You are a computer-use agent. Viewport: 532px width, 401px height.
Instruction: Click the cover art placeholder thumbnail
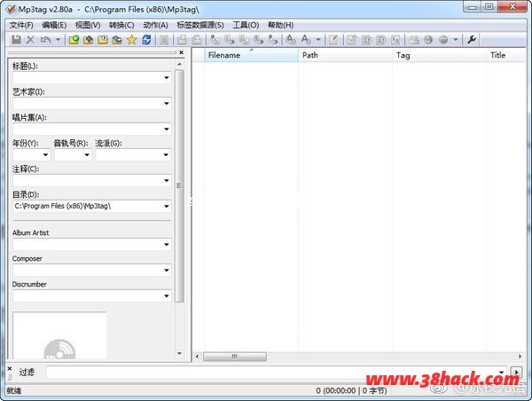(x=59, y=335)
